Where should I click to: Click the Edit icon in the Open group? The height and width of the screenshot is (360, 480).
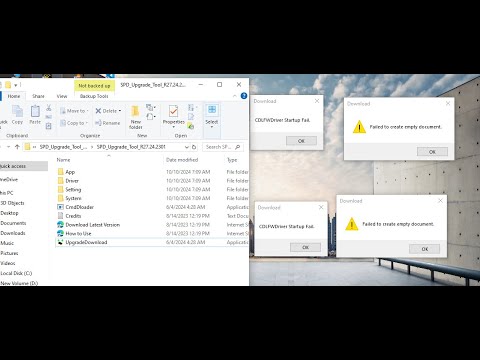click(191, 117)
